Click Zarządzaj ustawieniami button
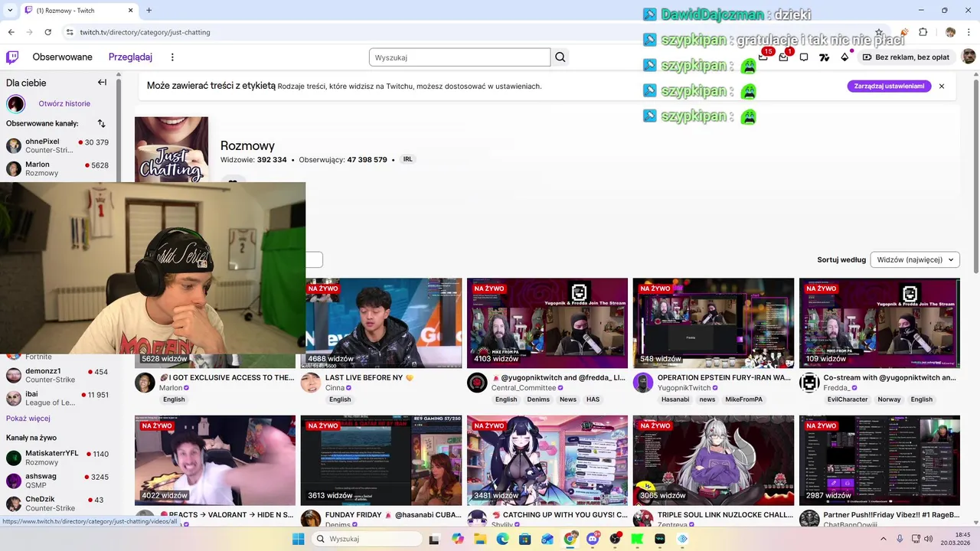This screenshot has width=980, height=551. click(x=889, y=86)
